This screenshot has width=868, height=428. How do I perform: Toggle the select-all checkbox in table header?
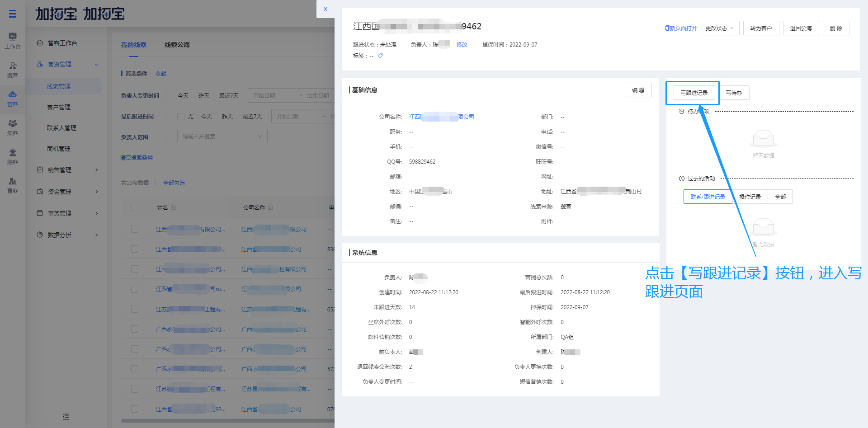point(135,207)
